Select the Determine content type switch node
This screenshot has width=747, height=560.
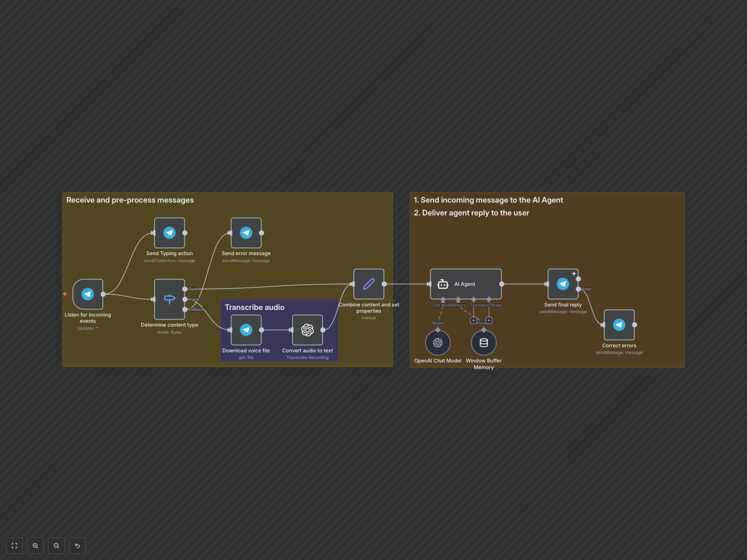[x=169, y=299]
